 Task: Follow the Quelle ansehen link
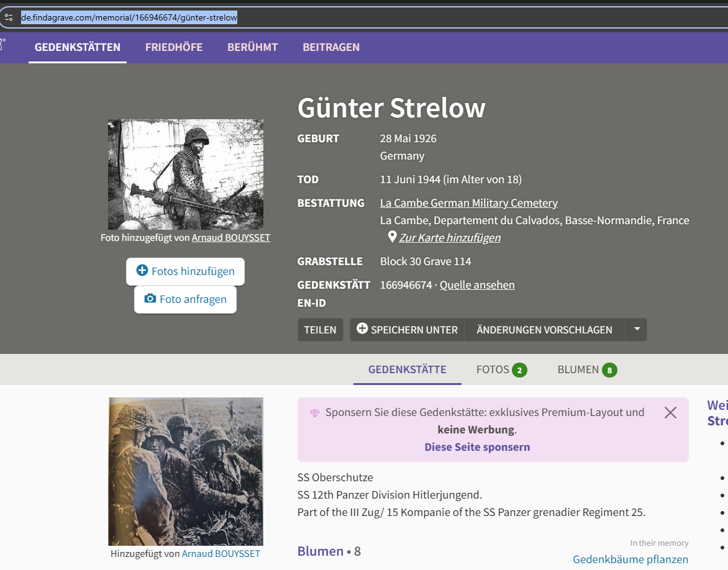click(477, 285)
